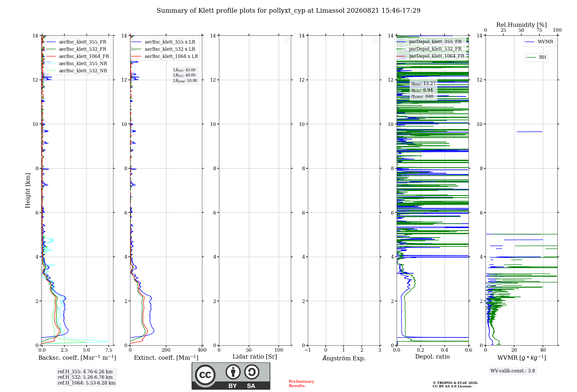Click legend entry aerBsc_klett_532_NR
The image size is (577, 392).
[78, 71]
